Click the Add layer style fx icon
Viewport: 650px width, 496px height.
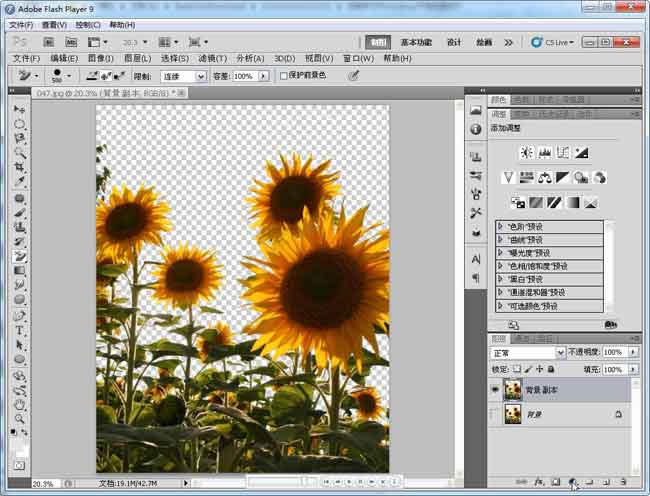click(x=539, y=482)
